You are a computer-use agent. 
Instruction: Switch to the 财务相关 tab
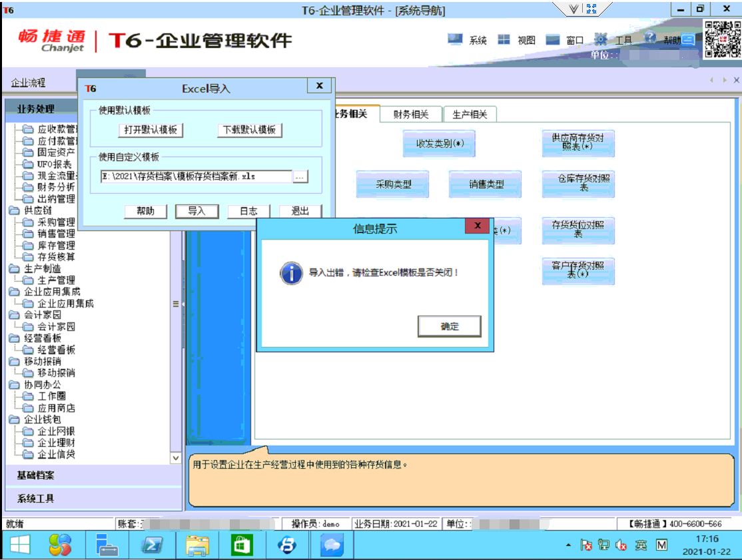411,114
